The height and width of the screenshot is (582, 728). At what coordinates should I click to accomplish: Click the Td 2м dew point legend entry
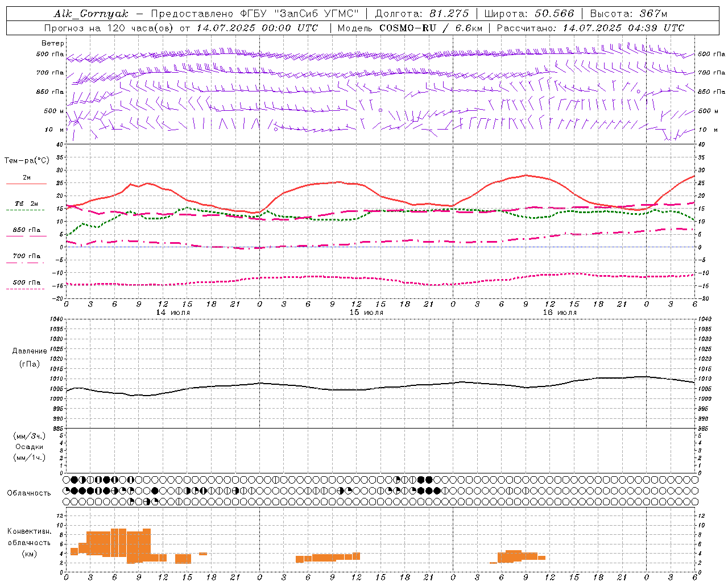point(27,203)
